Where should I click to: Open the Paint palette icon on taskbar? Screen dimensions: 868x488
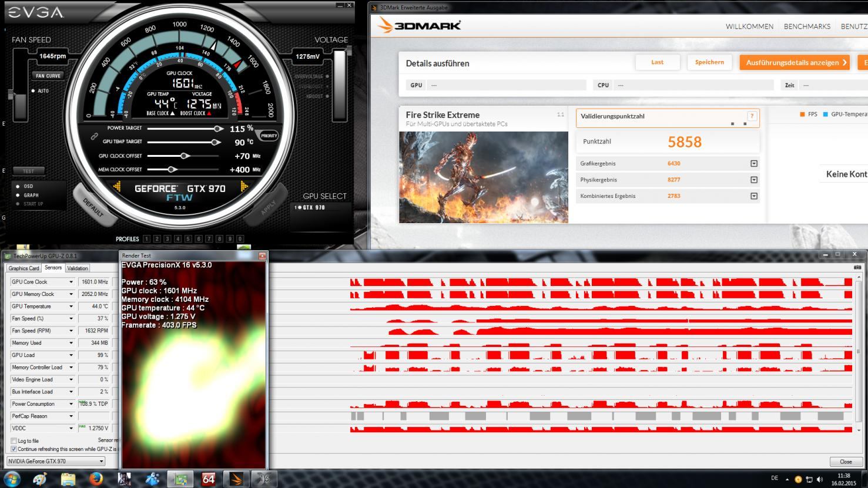pos(40,479)
